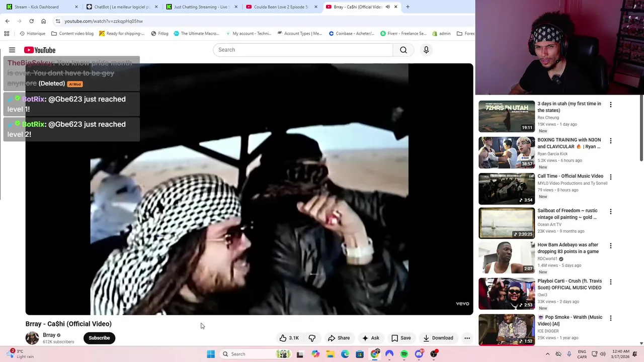Open the Content video blog bookmark folder
This screenshot has height=362, width=644.
pyautogui.click(x=72, y=34)
